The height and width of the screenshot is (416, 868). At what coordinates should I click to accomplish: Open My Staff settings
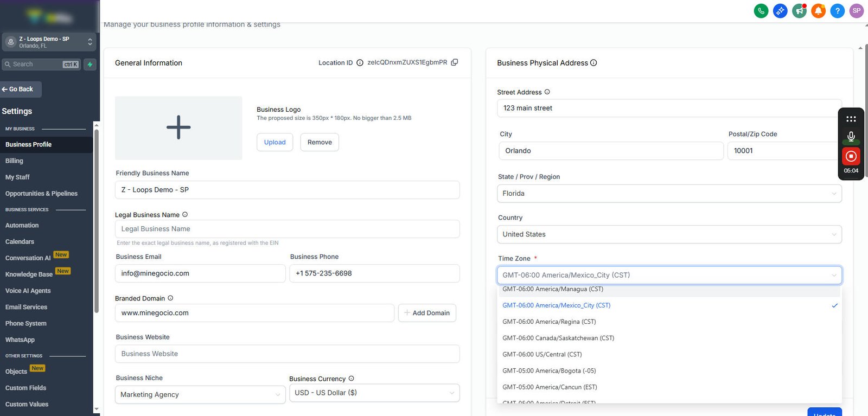coord(17,177)
